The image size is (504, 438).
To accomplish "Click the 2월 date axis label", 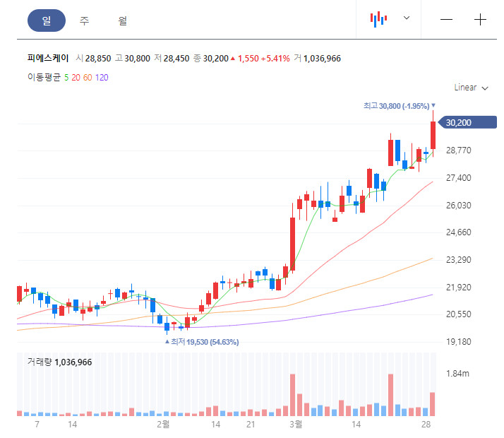I will pyautogui.click(x=163, y=424).
